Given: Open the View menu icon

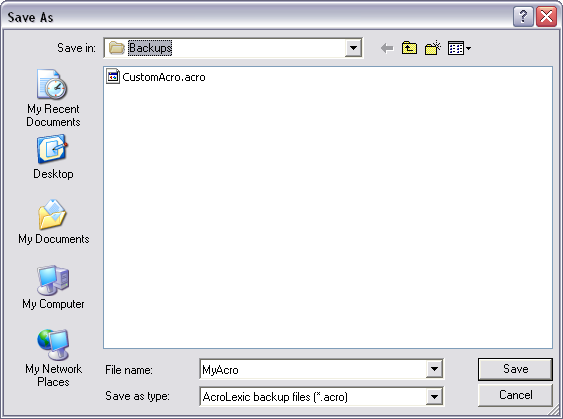Looking at the screenshot, I should point(459,48).
